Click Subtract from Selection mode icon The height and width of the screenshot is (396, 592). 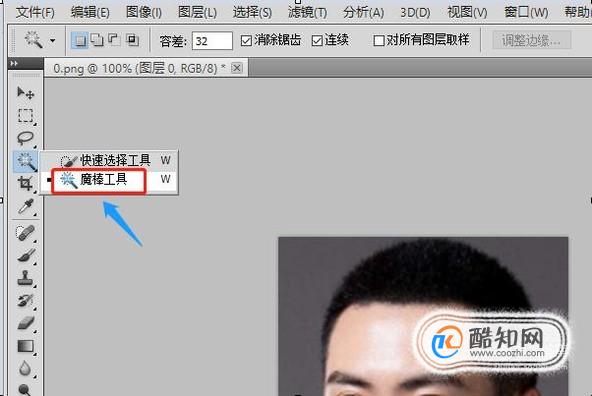114,40
